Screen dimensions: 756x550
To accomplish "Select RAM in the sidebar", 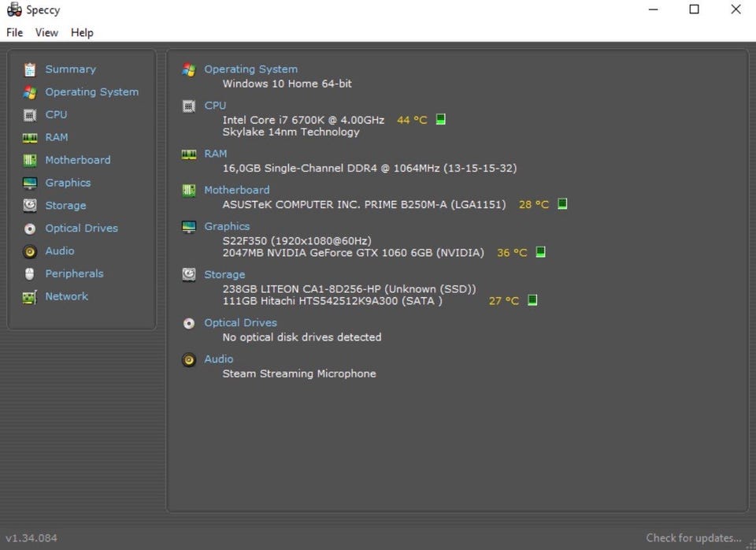I will point(57,137).
